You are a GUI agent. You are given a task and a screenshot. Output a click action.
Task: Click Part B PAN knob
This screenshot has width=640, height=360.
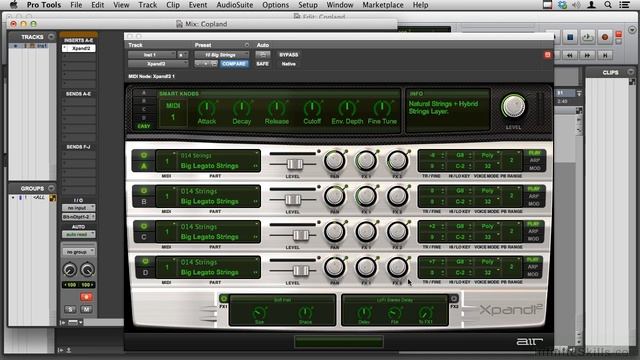pyautogui.click(x=334, y=196)
